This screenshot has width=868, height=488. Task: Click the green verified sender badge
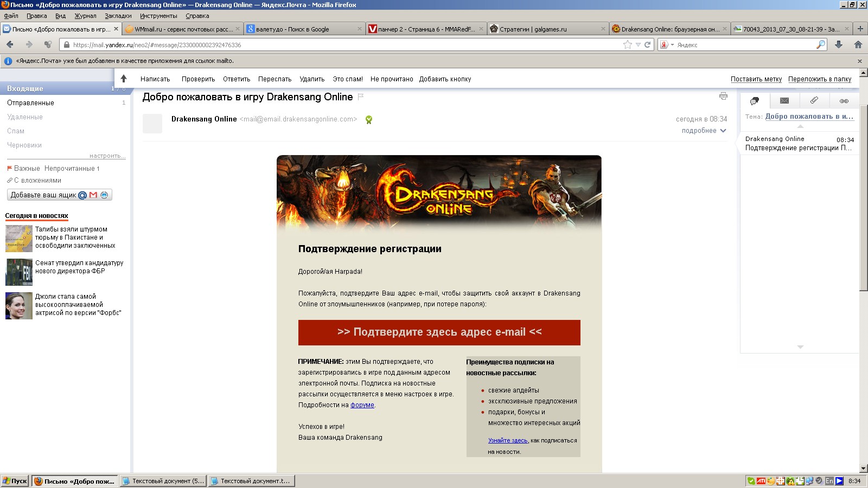click(369, 120)
